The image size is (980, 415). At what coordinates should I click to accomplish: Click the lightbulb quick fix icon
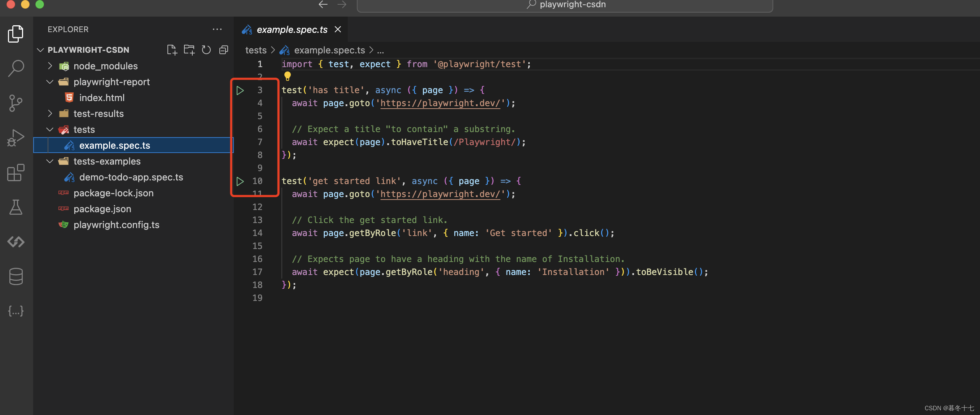(288, 76)
